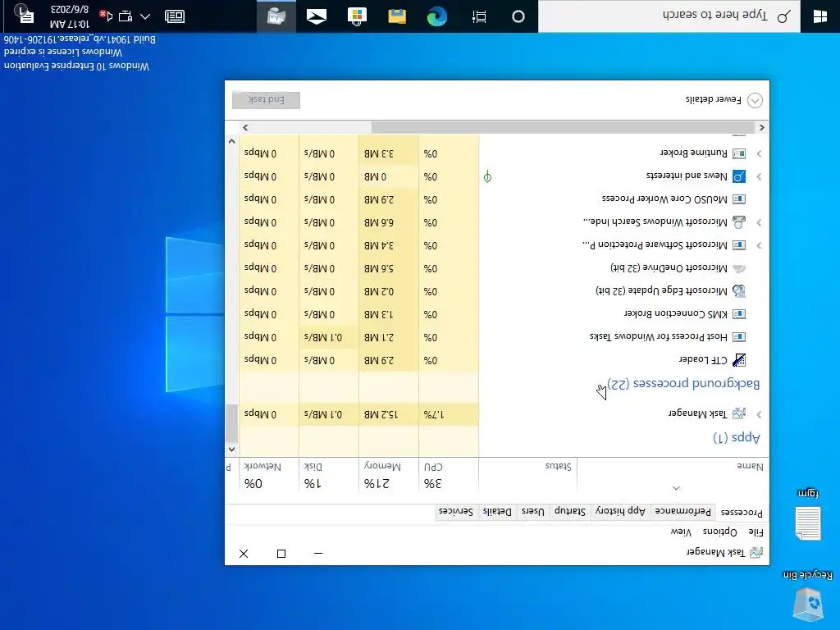
Task: Expand the Microsoft Windows Search Indexer row
Action: pos(759,222)
